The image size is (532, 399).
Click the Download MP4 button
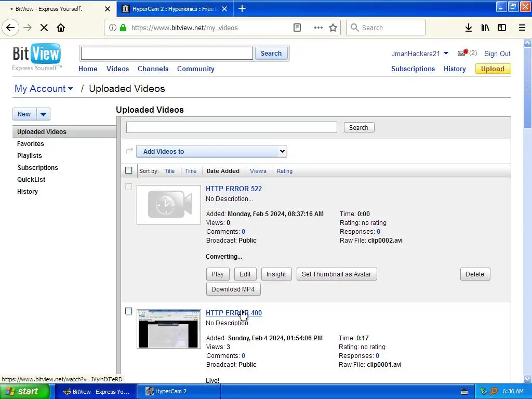point(233,289)
